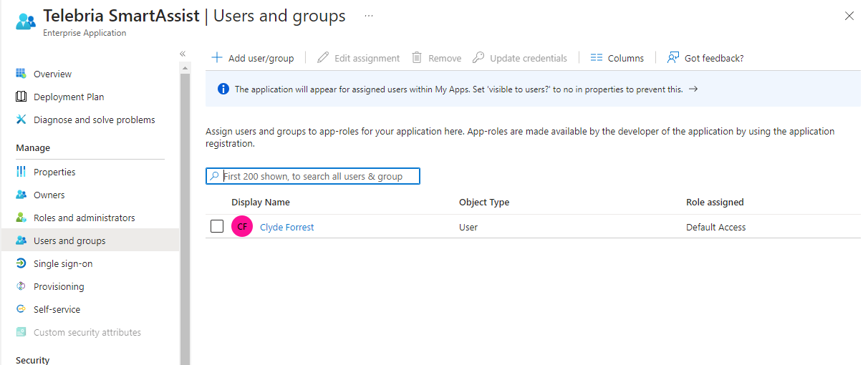
Task: Click the Deployment Plan book icon
Action: pyautogui.click(x=21, y=97)
